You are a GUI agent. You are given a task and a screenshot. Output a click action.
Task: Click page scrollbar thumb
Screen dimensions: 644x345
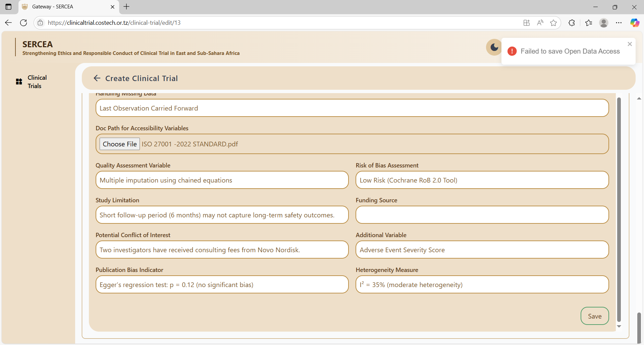point(639,328)
